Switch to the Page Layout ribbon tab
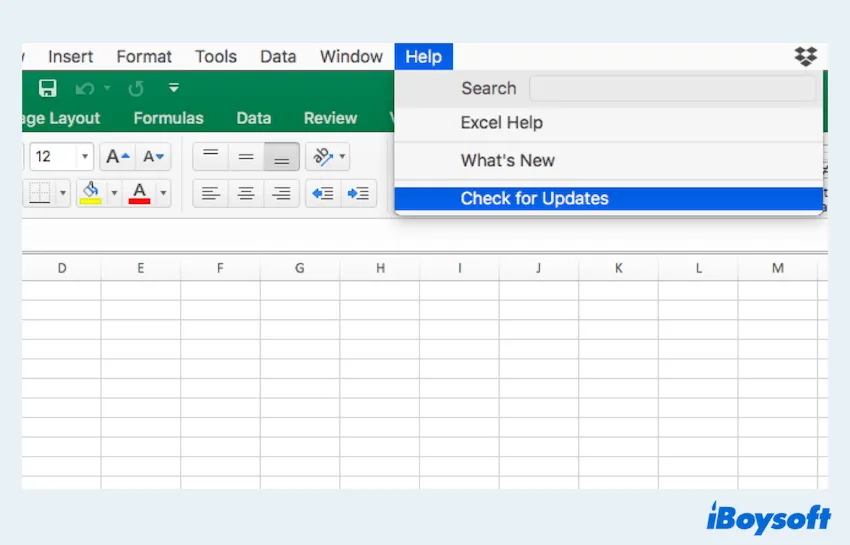This screenshot has height=545, width=850. [61, 118]
